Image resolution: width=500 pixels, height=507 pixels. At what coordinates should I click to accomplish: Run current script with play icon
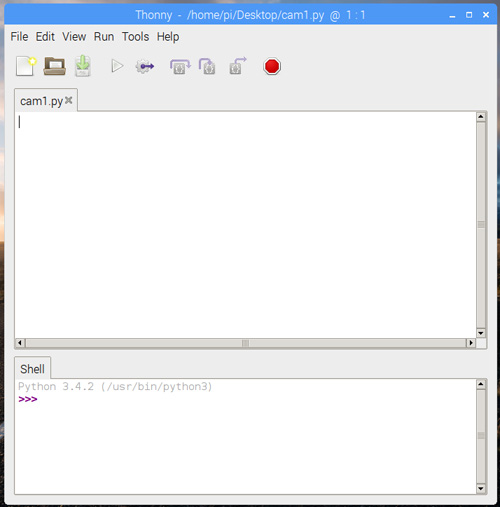coord(117,66)
